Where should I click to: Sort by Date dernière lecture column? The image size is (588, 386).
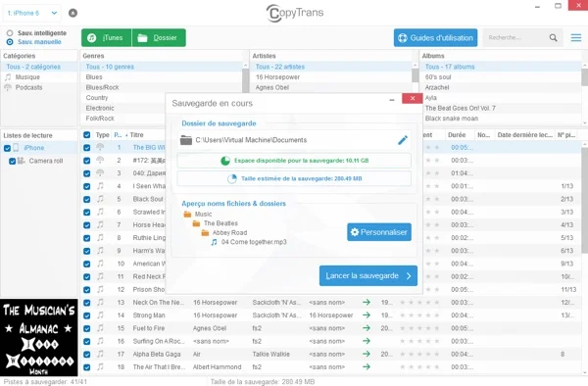(524, 135)
